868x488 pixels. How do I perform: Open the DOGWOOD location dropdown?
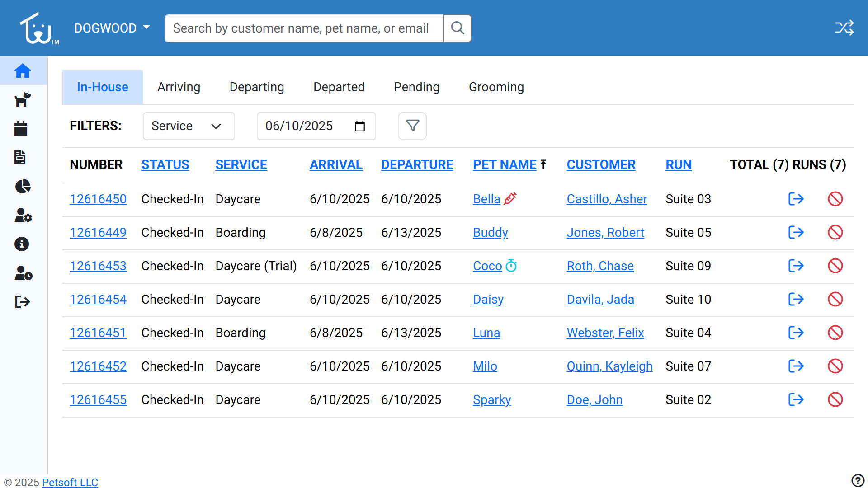pyautogui.click(x=112, y=28)
